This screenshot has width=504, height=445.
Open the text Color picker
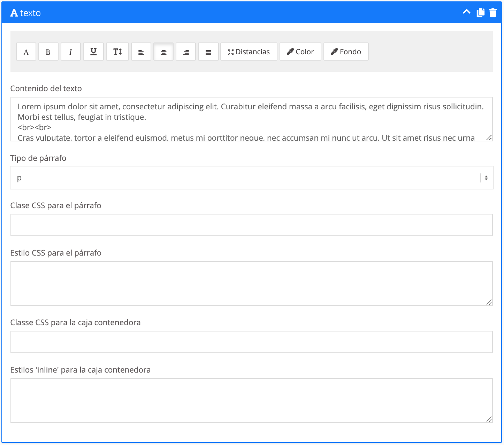point(300,52)
